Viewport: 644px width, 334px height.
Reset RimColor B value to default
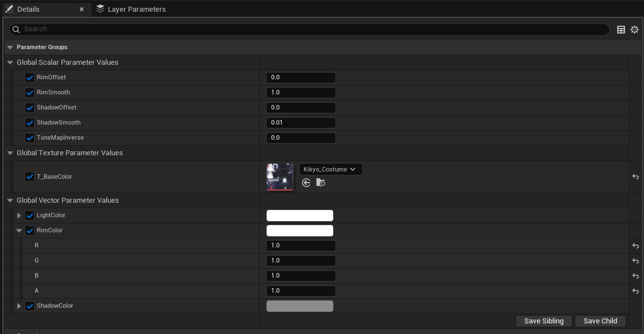[x=636, y=276]
